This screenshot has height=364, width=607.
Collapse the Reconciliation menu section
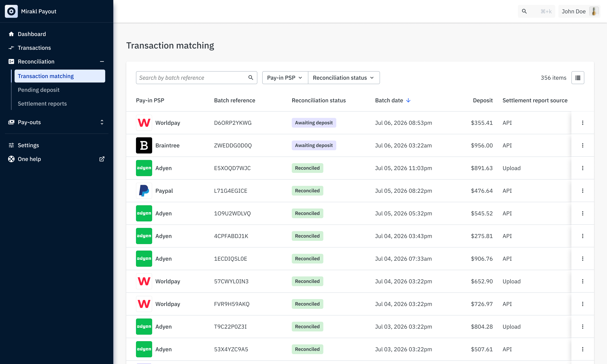pyautogui.click(x=102, y=61)
